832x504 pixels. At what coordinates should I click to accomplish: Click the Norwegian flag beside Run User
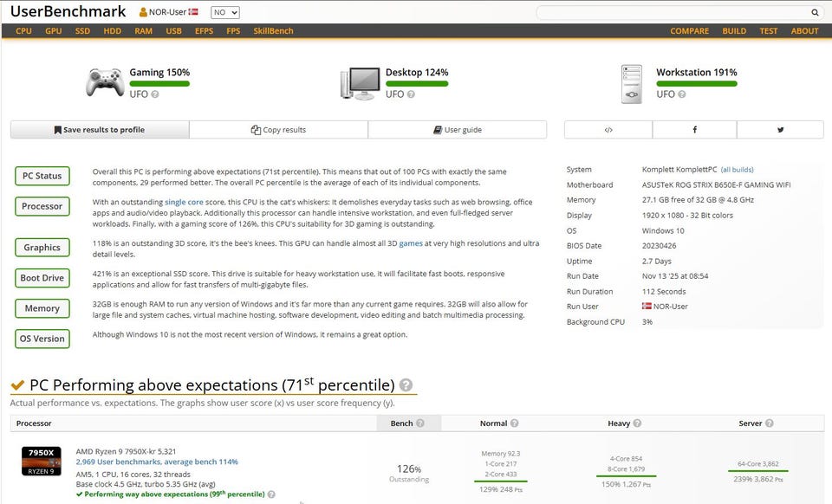click(647, 307)
